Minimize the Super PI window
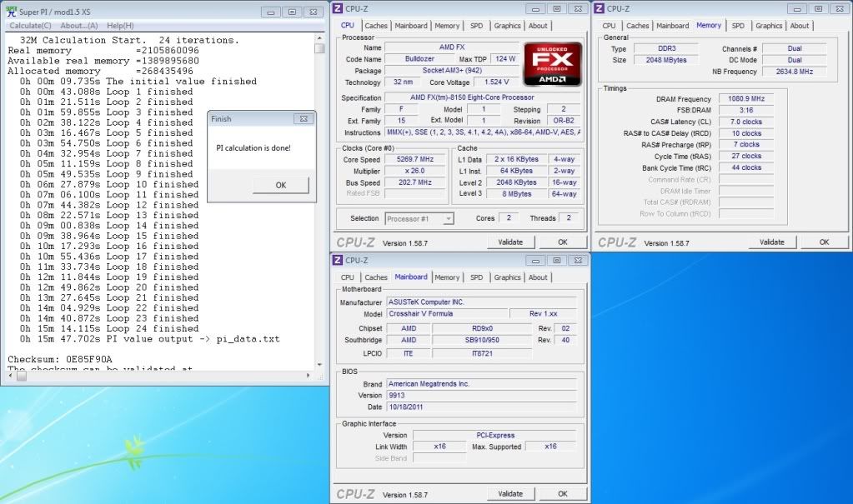 coord(272,12)
